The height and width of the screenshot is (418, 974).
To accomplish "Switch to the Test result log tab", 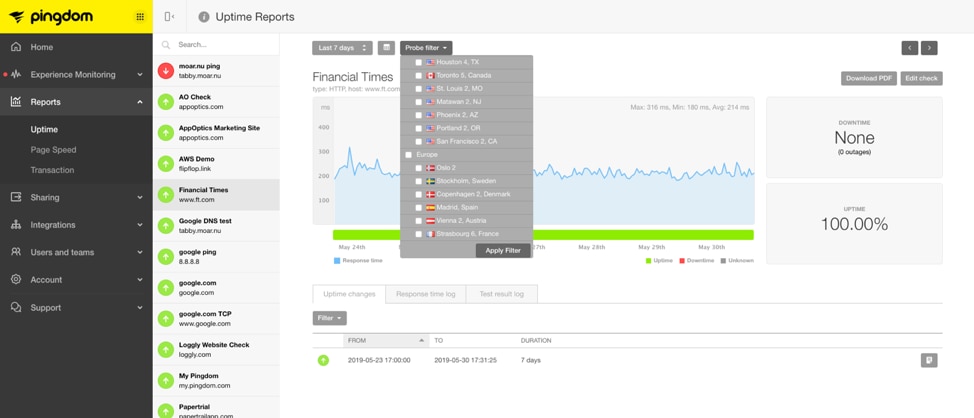I will coord(501,294).
